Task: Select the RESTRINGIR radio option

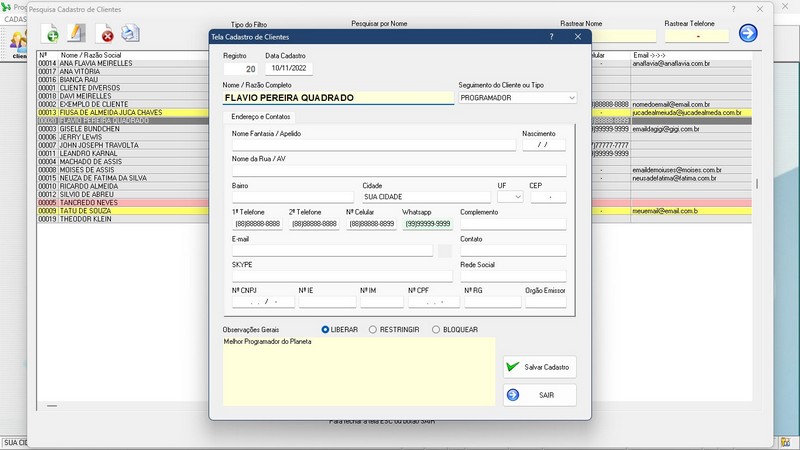Action: [373, 329]
